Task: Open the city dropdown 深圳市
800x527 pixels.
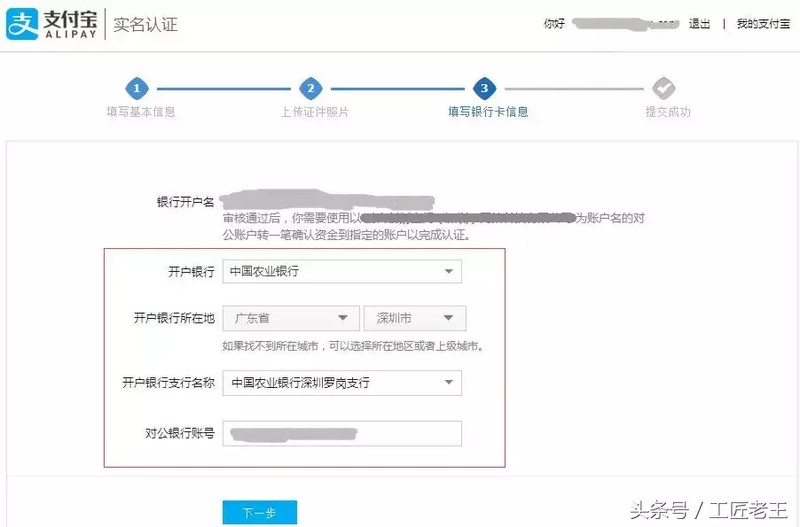Action: (x=415, y=318)
